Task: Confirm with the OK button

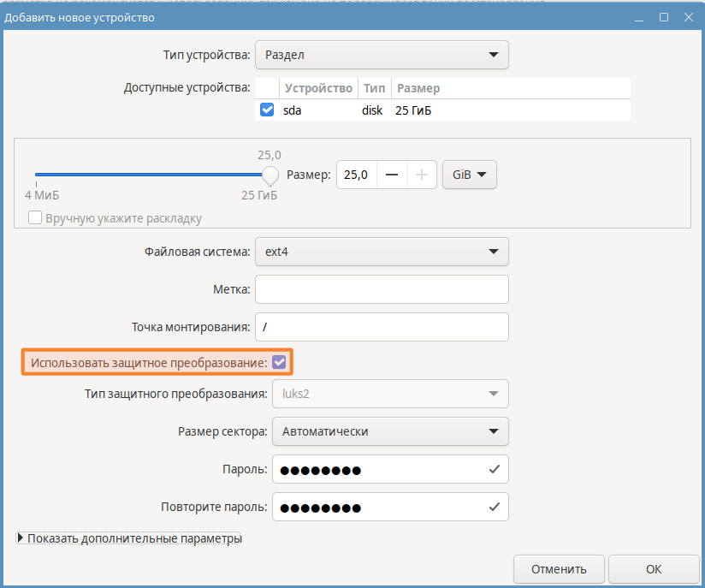Action: tap(654, 569)
